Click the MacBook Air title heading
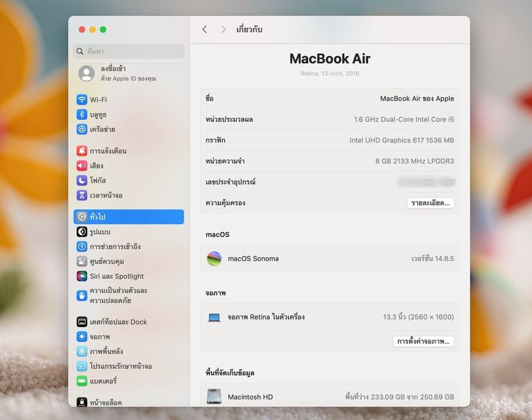The width and height of the screenshot is (532, 420). 330,59
